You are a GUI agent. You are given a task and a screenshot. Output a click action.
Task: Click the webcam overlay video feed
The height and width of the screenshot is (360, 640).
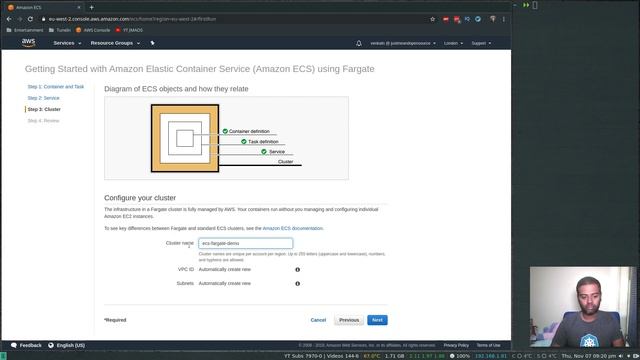583,307
